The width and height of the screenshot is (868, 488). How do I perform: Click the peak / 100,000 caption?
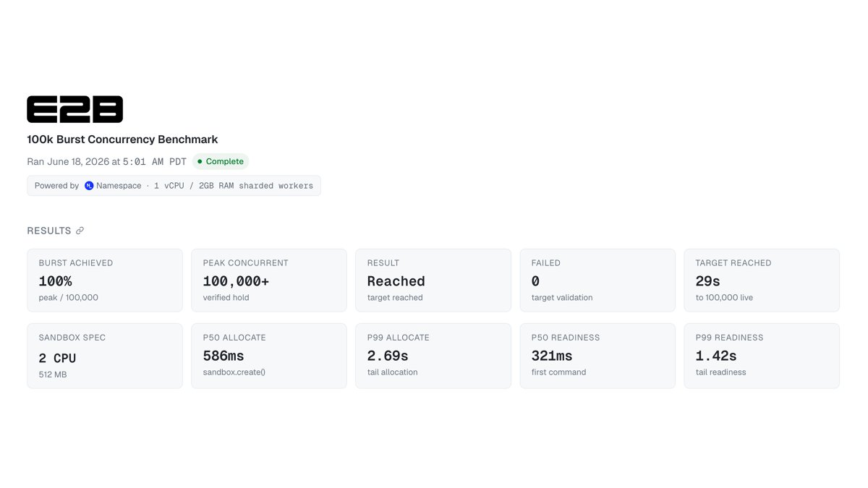tap(68, 298)
